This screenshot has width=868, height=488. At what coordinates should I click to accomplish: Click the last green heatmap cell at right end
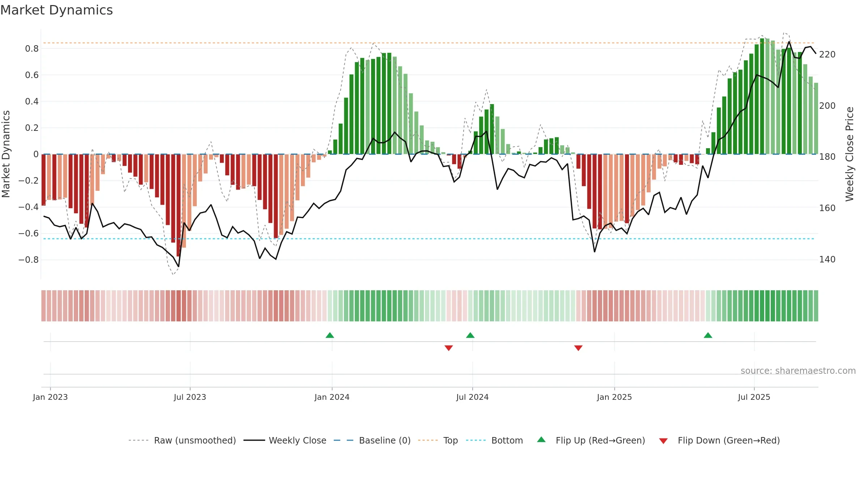816,306
